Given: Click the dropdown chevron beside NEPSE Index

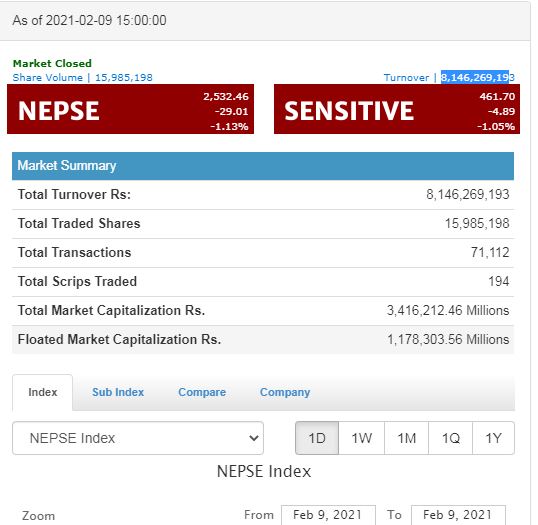Looking at the screenshot, I should 254,438.
